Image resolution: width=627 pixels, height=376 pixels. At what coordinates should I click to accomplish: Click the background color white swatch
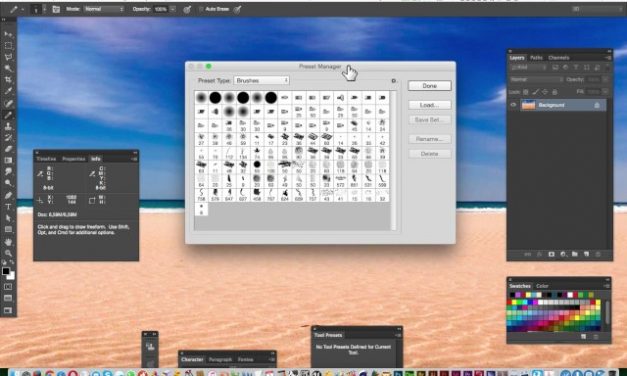click(x=12, y=277)
